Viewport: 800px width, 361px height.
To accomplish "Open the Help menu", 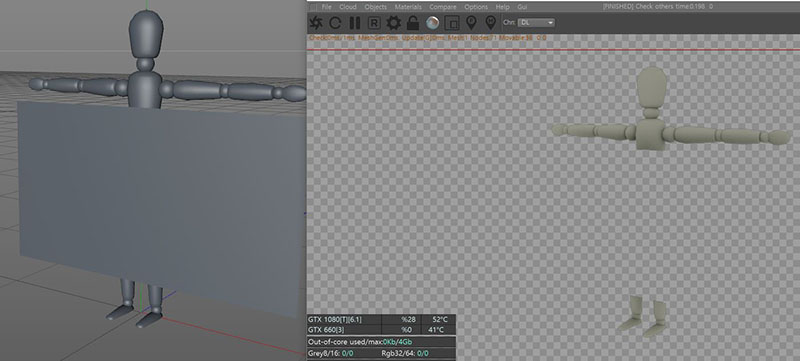I will pos(503,7).
